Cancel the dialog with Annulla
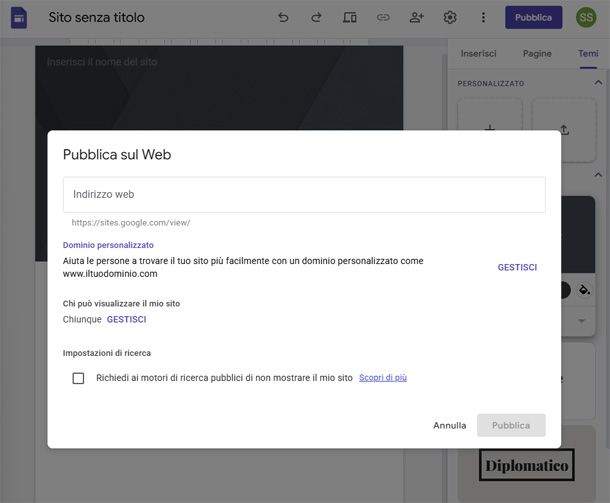The image size is (610, 503). pos(450,425)
